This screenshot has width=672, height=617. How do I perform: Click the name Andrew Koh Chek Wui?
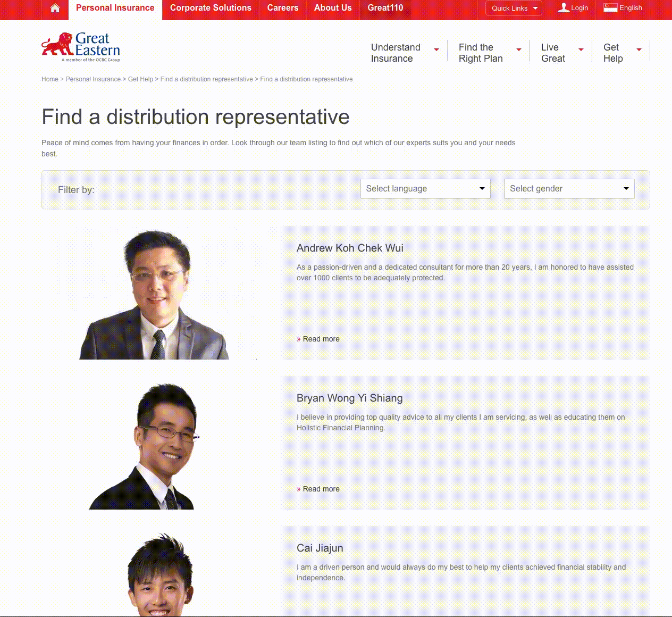[350, 248]
